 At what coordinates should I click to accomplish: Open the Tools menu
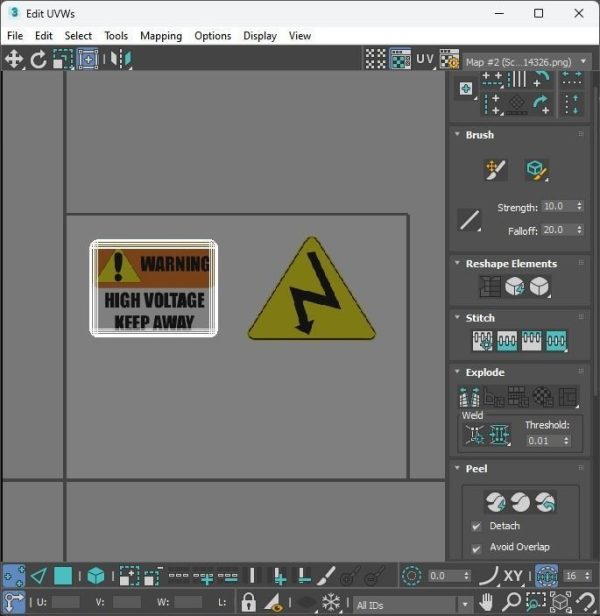click(116, 36)
